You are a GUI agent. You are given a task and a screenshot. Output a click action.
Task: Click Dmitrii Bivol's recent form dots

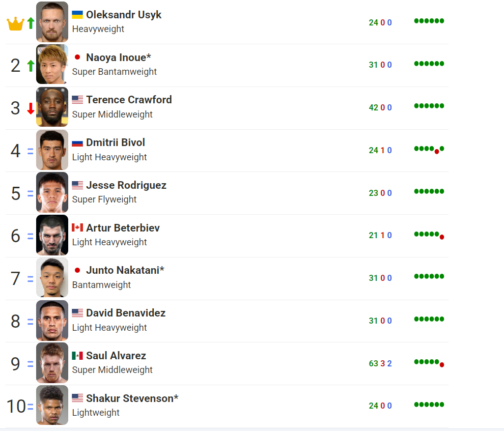click(429, 149)
